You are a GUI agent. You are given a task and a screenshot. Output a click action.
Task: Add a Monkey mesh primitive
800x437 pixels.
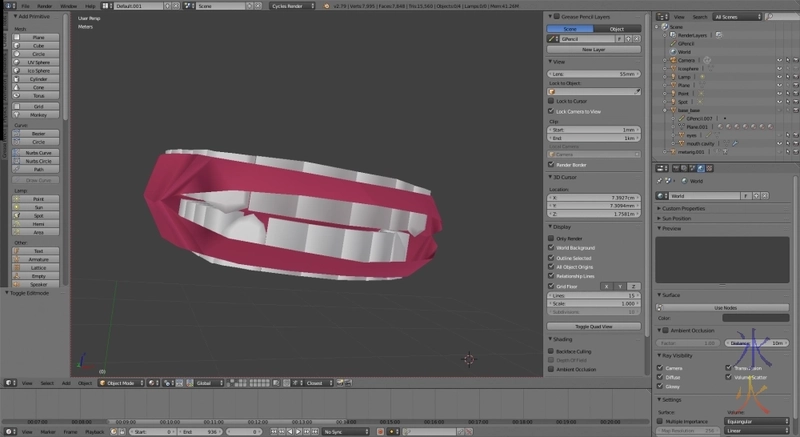click(38, 115)
